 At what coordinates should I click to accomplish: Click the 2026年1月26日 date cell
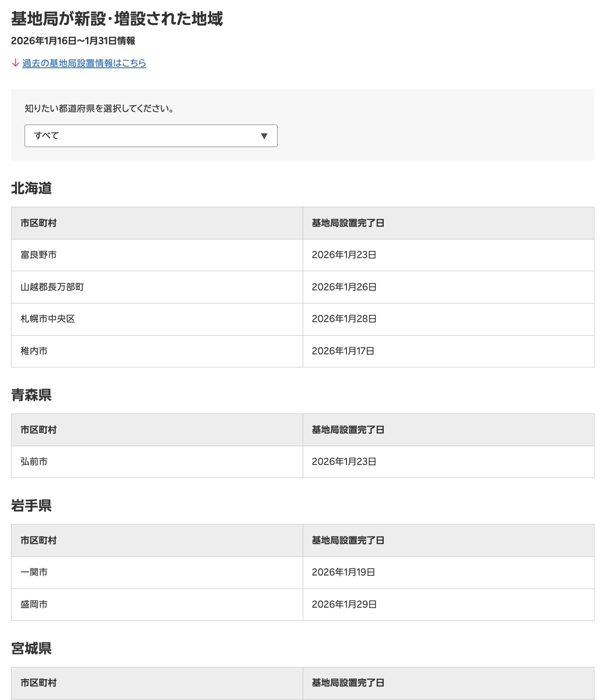click(449, 287)
